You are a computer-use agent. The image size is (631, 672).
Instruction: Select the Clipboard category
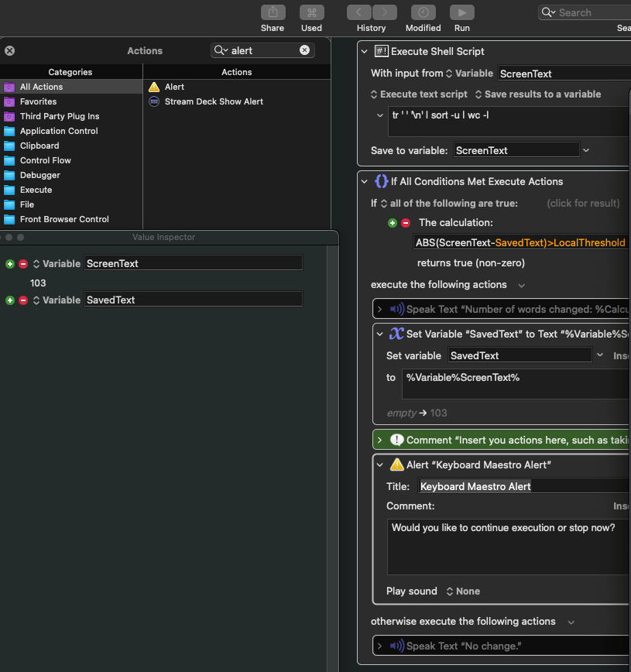coord(39,146)
